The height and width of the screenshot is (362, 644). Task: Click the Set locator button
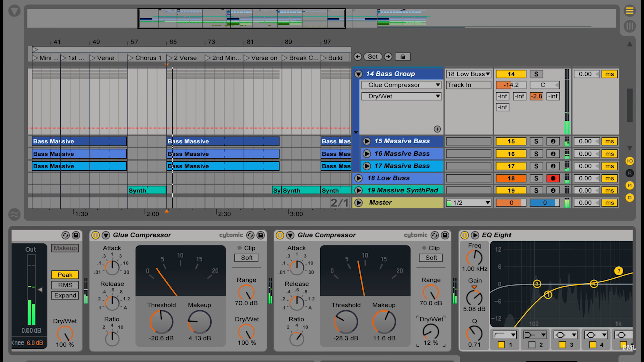[x=373, y=57]
